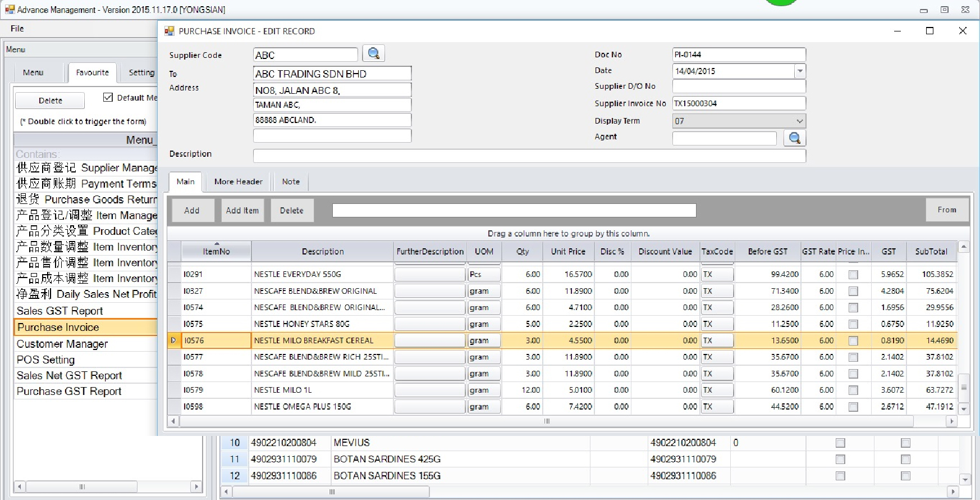Select Purchase Invoice in favourites list
This screenshot has height=500, width=980.
[x=86, y=327]
